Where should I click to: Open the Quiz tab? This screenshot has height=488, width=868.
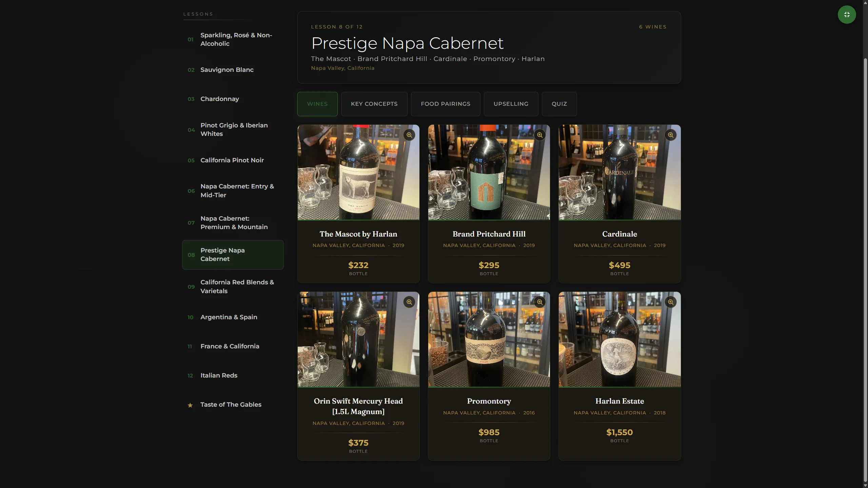point(559,104)
